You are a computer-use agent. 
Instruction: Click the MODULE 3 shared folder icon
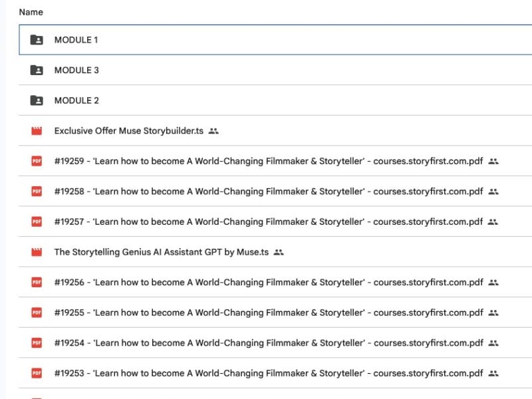click(x=37, y=70)
